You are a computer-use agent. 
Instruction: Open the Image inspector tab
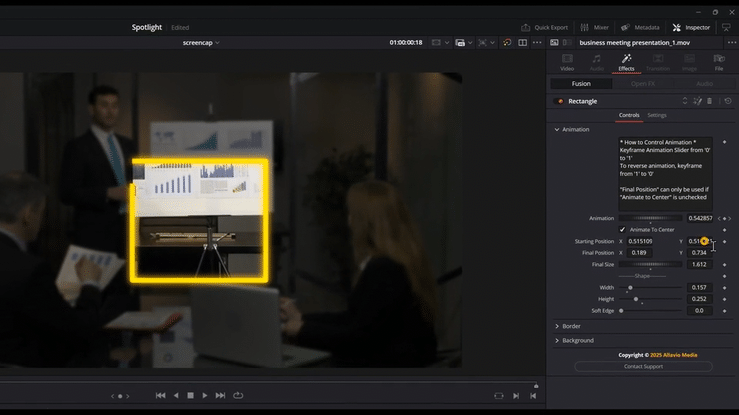689,62
